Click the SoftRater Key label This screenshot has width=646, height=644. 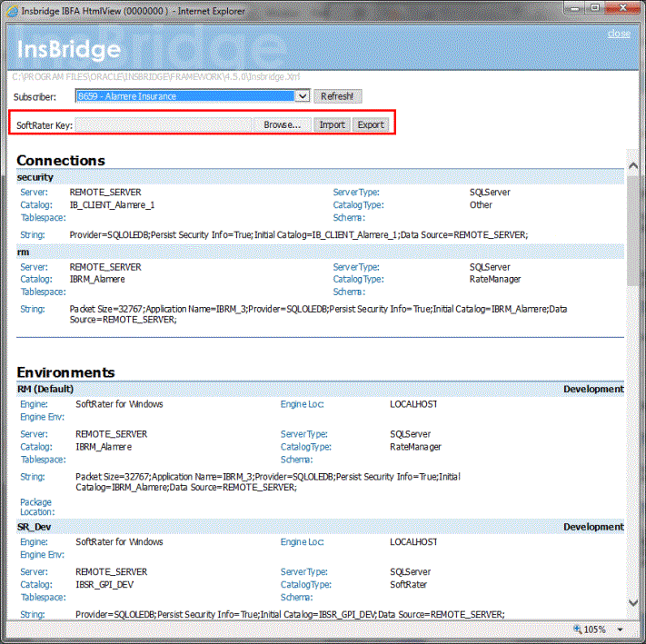(45, 125)
